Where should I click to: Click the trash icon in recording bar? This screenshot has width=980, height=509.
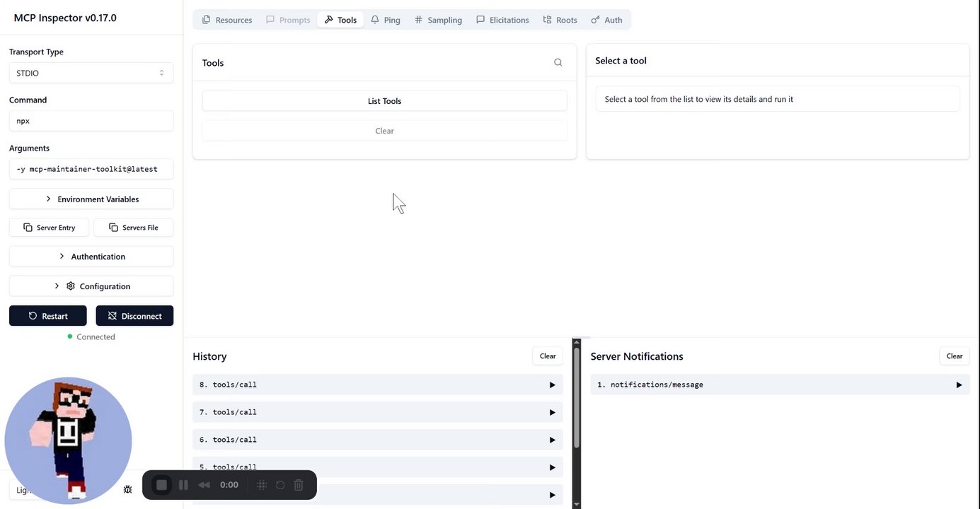click(299, 485)
